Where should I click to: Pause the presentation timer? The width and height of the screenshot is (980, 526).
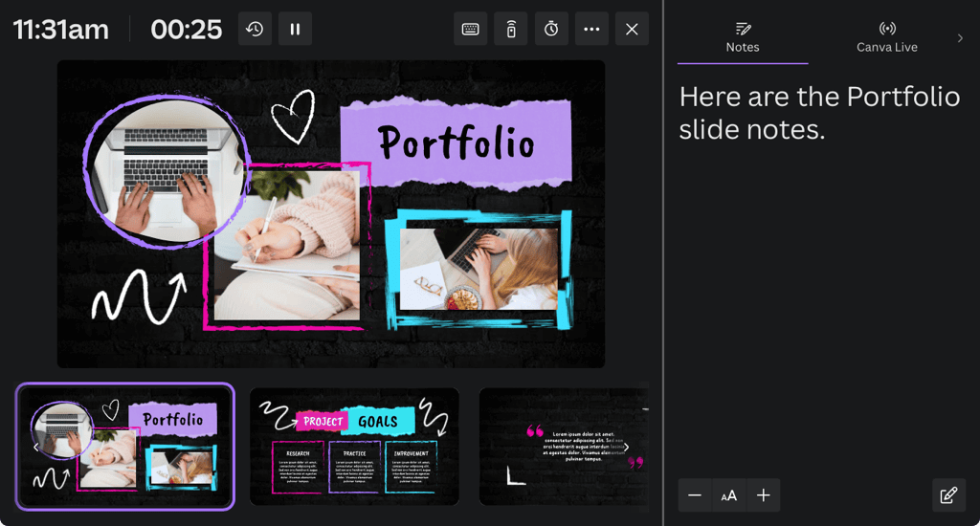pos(295,29)
